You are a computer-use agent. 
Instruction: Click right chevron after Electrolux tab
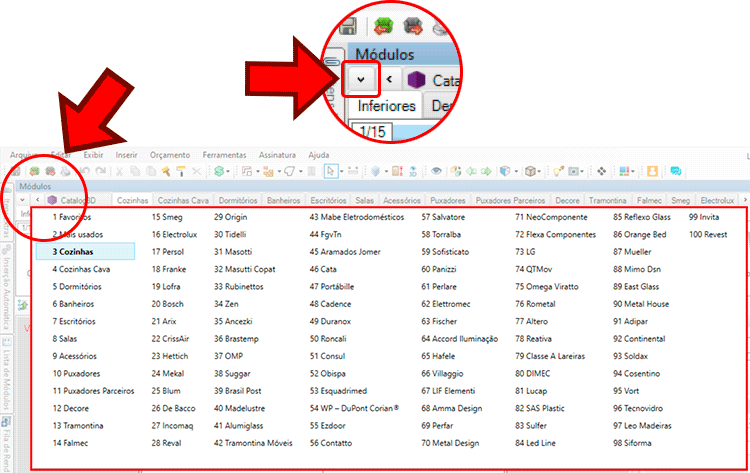point(744,200)
